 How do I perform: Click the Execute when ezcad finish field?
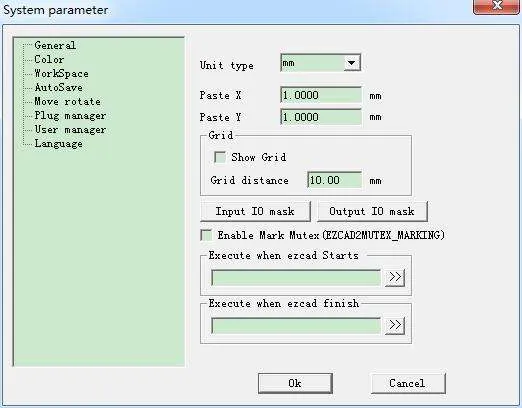[296, 326]
